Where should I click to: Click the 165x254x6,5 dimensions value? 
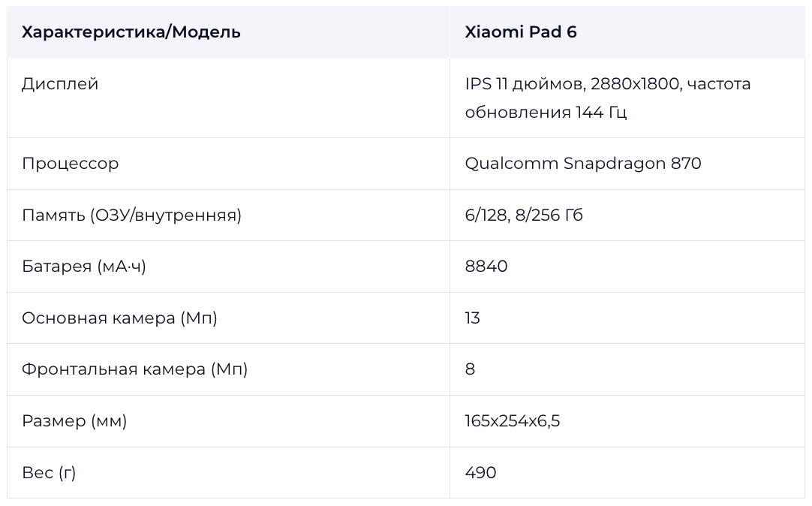click(x=513, y=421)
